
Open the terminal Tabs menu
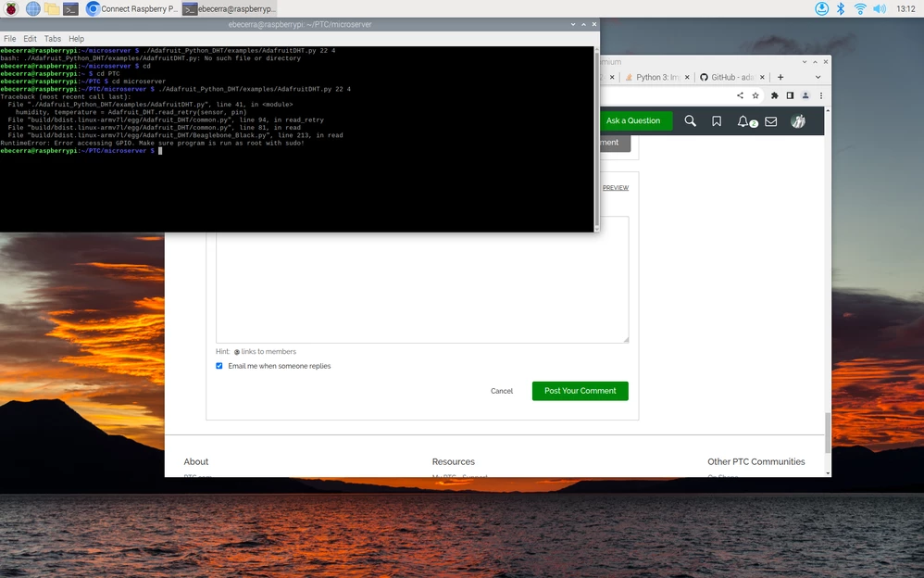pos(53,38)
